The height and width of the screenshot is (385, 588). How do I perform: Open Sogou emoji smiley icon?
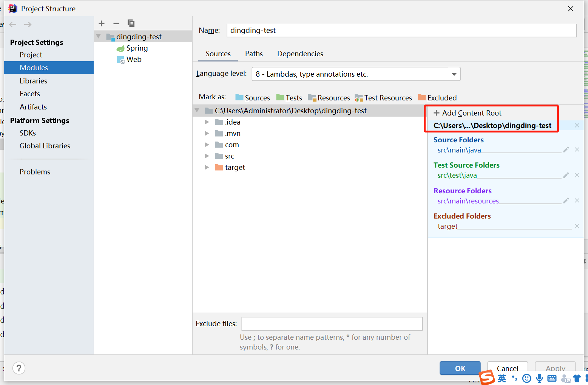pos(527,378)
